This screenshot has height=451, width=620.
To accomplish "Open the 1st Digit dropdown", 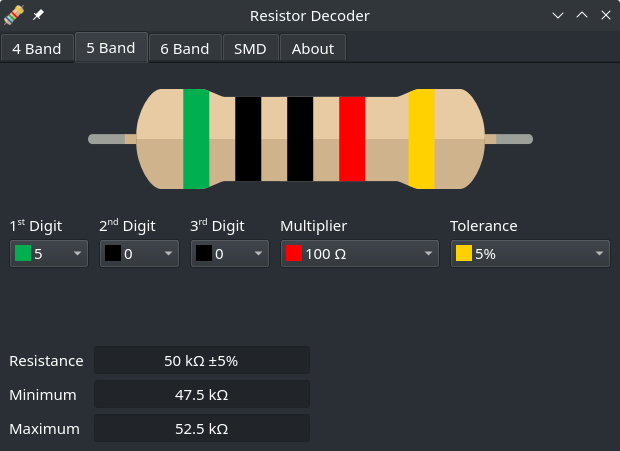I will pyautogui.click(x=49, y=254).
